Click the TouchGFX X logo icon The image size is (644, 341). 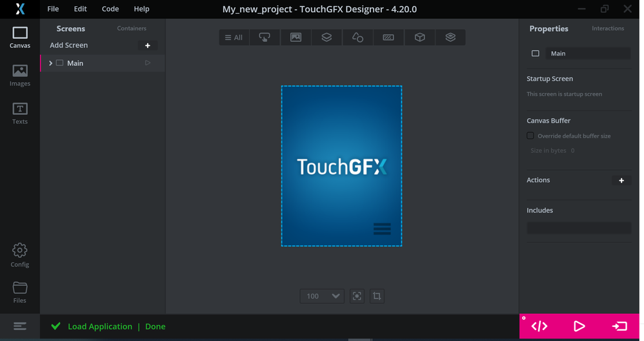(20, 8)
